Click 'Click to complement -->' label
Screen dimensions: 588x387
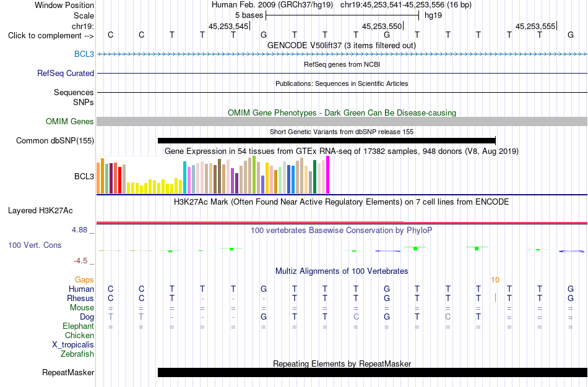click(x=51, y=36)
